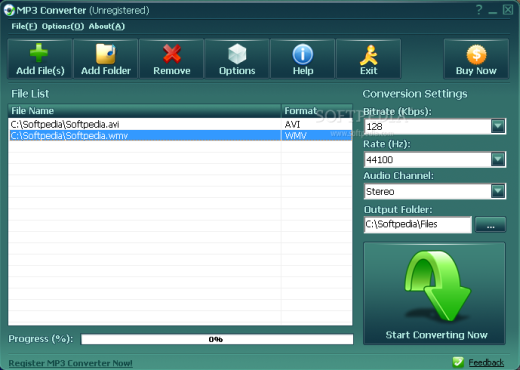This screenshot has height=370, width=520.
Task: Click the 128 bitrate value
Action: coord(374,127)
